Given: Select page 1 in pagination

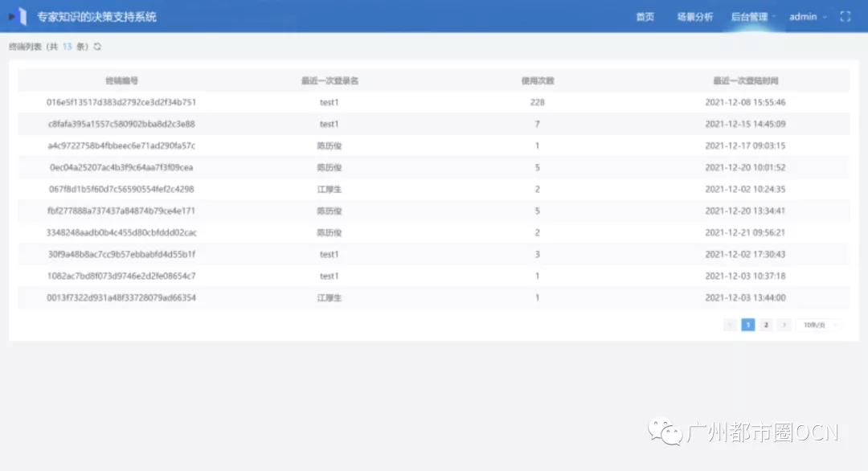Looking at the screenshot, I should pos(747,325).
